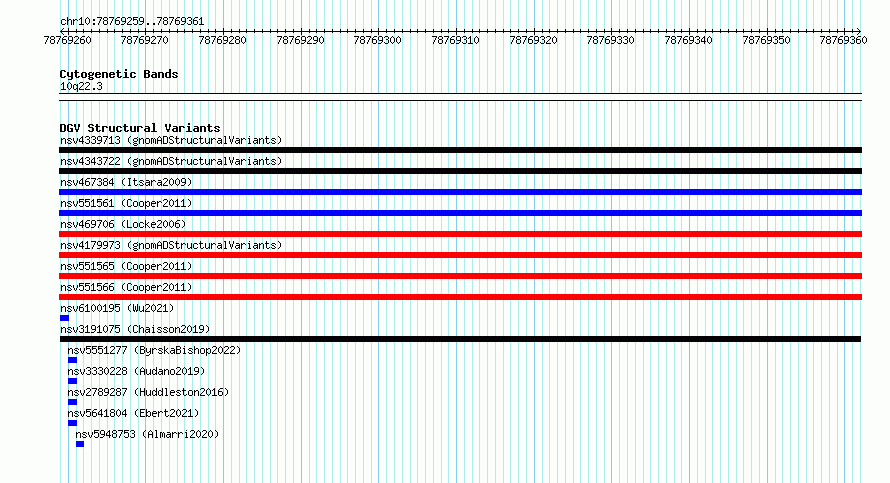Open nsv5551277 (ByrskaBishop2022) label
This screenshot has height=483, width=890.
(x=154, y=350)
